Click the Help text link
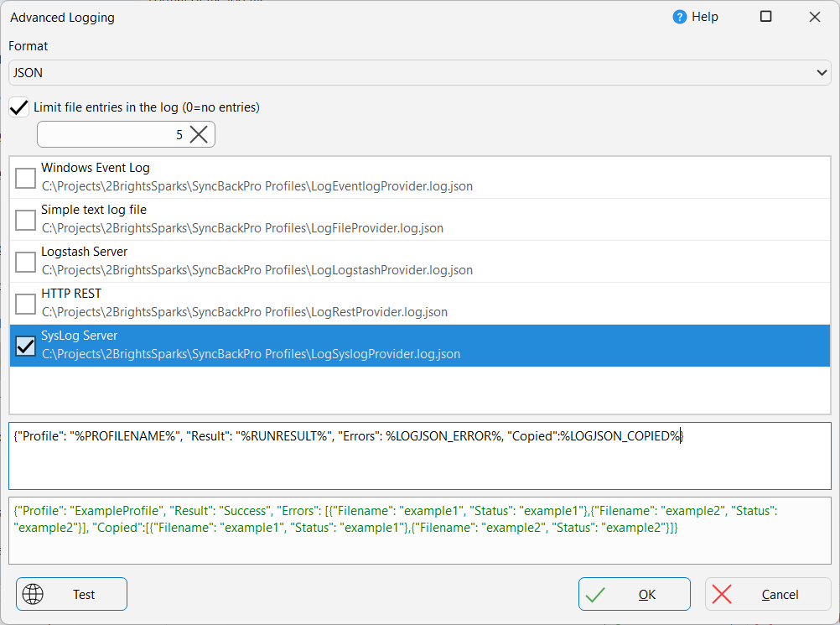The width and height of the screenshot is (840, 625). point(704,17)
